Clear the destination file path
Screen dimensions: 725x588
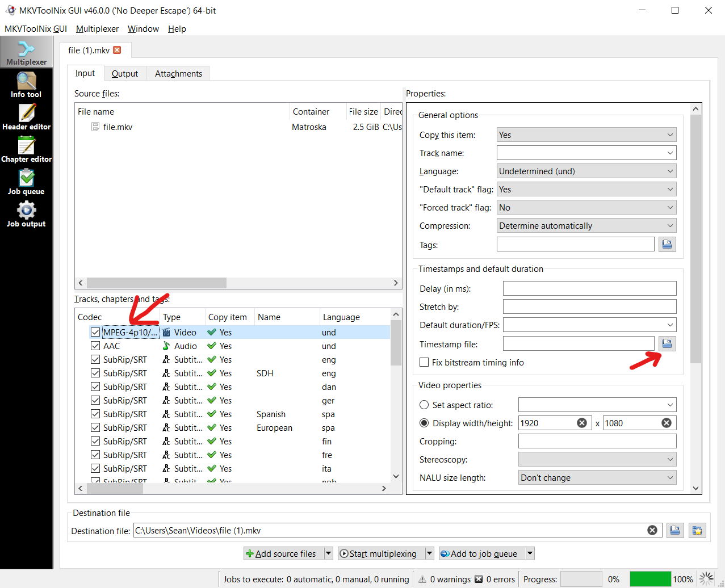[652, 530]
